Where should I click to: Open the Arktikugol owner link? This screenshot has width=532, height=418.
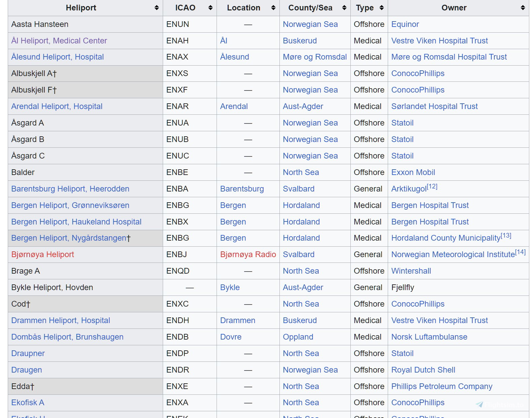click(x=409, y=189)
